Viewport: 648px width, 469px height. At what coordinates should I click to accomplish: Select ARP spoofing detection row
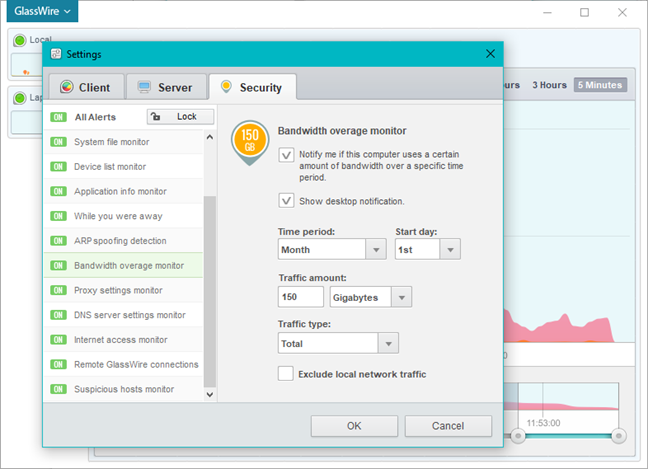[x=124, y=241]
